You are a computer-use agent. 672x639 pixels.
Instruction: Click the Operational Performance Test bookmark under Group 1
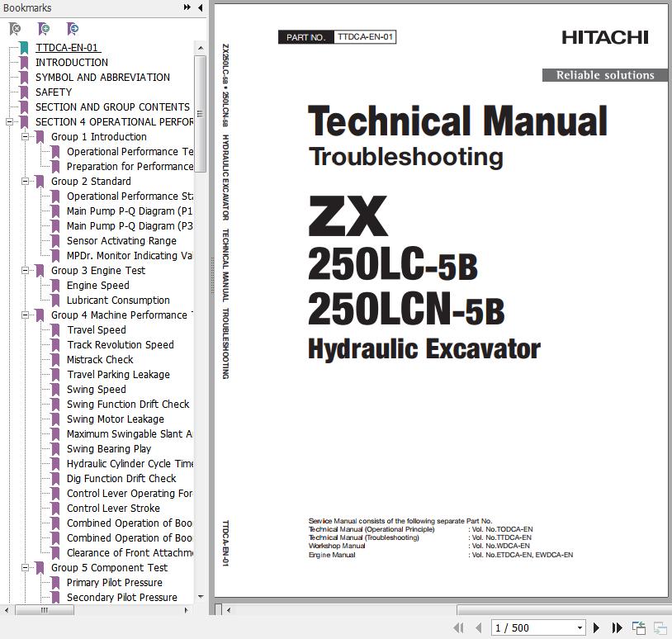click(130, 152)
